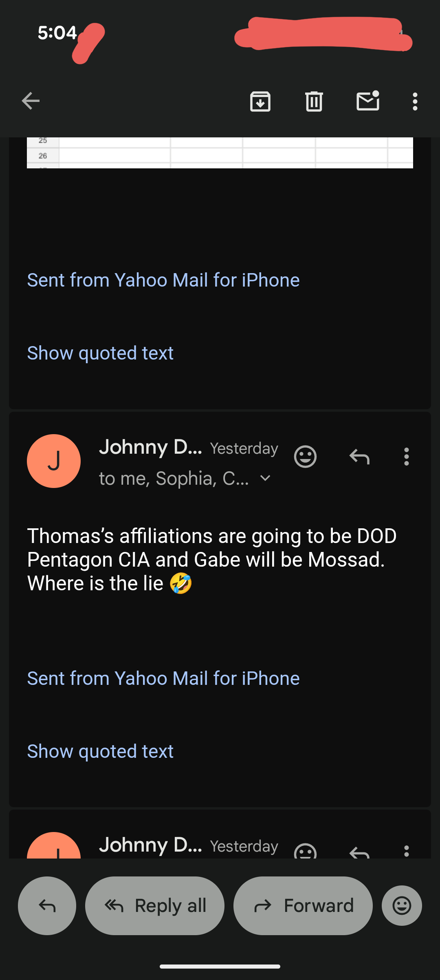Open the spreadsheet image attachment preview

pos(220,153)
